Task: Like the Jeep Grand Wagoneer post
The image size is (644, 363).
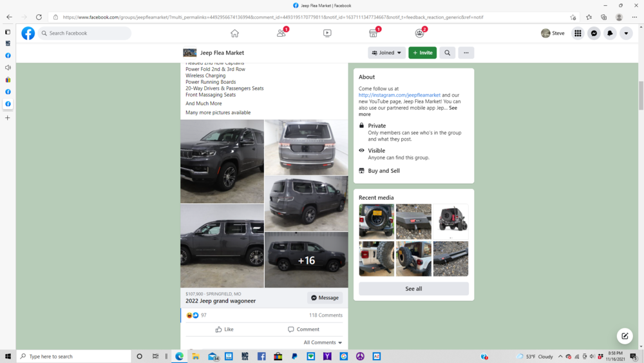Action: click(224, 329)
